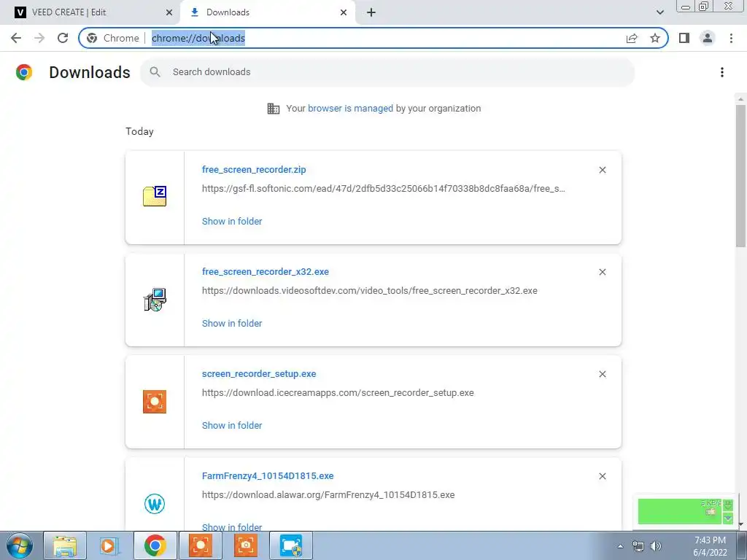Open FarmFrenzy4_10154D1815.exe file link

coord(268,475)
